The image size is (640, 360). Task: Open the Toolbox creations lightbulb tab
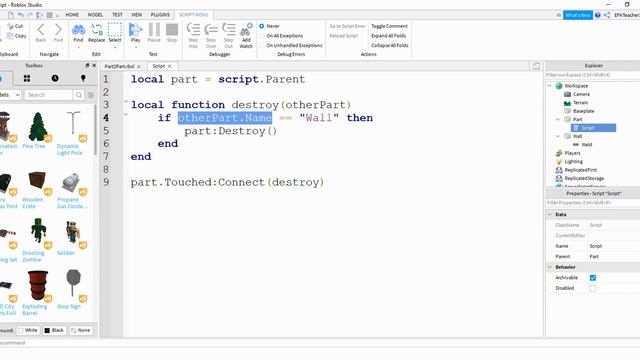click(x=83, y=78)
